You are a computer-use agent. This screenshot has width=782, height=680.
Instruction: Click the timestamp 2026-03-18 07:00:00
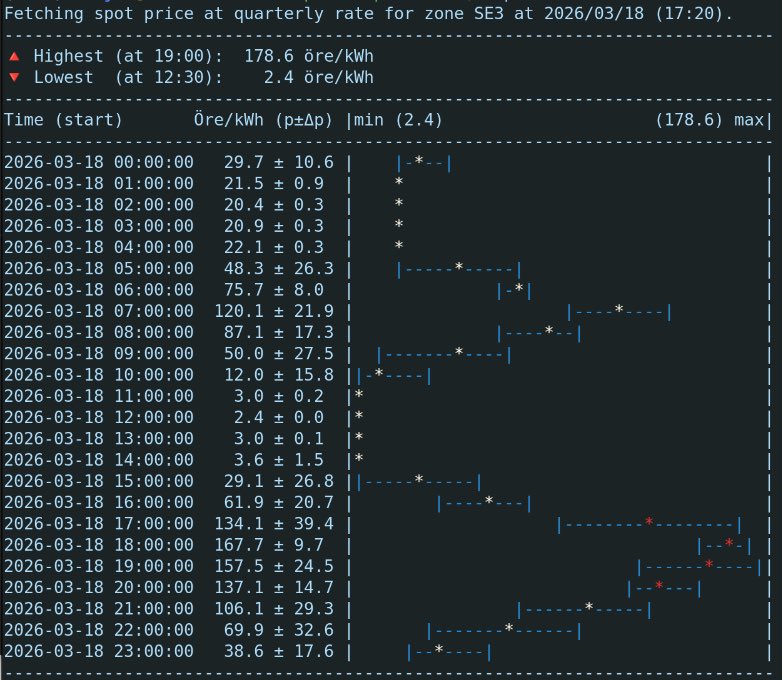tap(99, 311)
